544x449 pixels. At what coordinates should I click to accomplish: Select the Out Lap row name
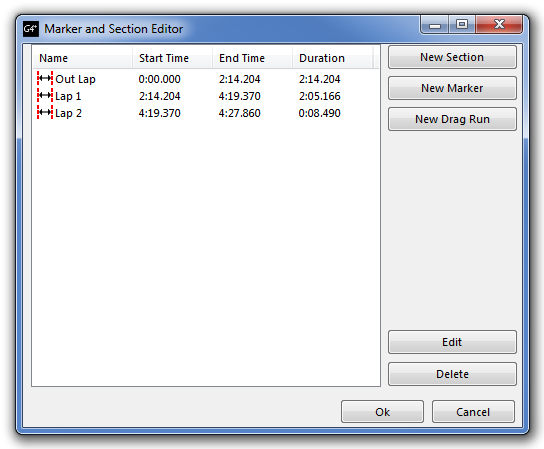pos(75,79)
